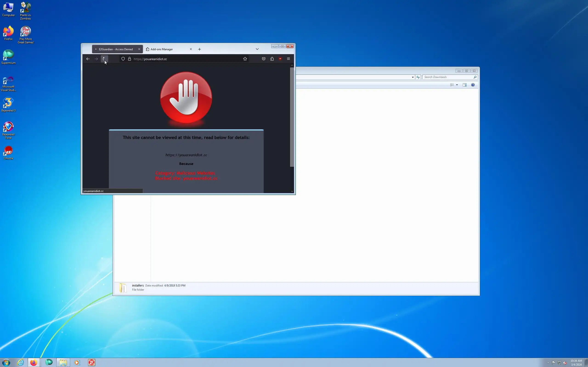Open the Firefox hamburger application menu
The image size is (588, 367).
click(288, 59)
